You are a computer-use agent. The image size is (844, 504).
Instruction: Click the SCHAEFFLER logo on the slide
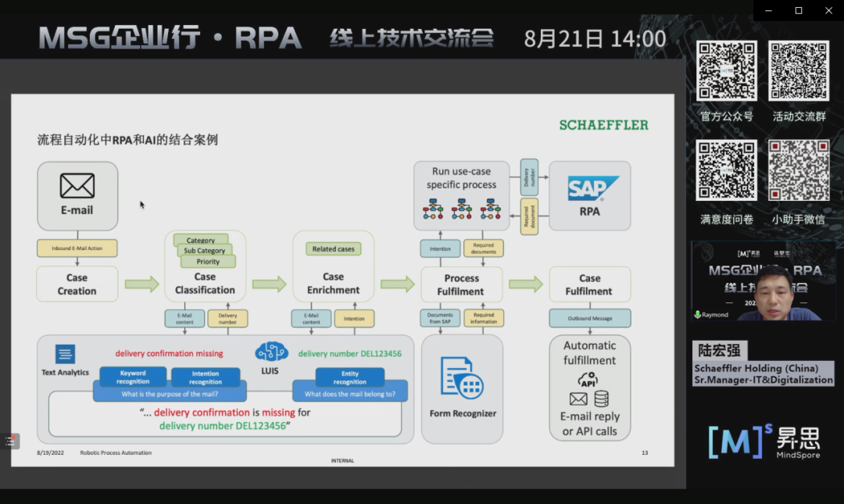[x=603, y=125]
